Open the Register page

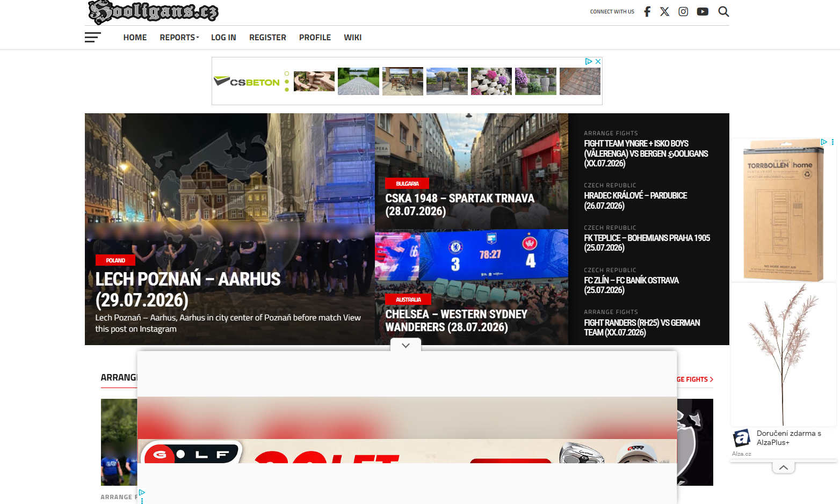coord(267,38)
